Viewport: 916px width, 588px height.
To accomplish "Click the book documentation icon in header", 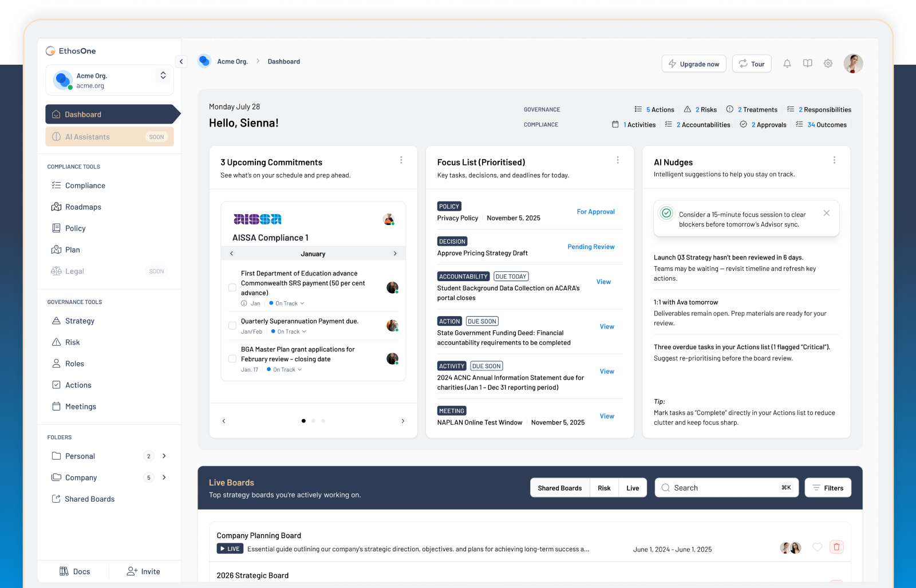I will [807, 64].
